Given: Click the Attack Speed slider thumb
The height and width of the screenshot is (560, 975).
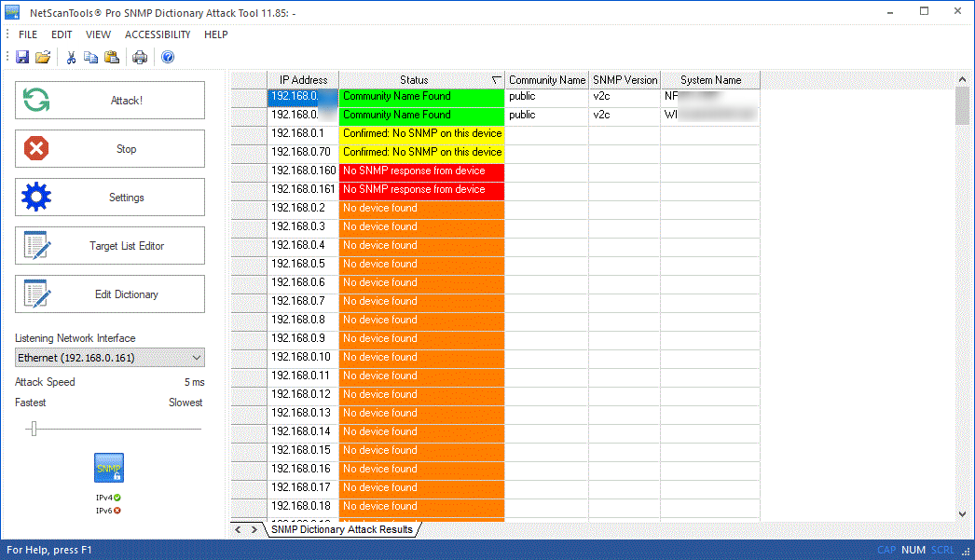Looking at the screenshot, I should [x=34, y=429].
